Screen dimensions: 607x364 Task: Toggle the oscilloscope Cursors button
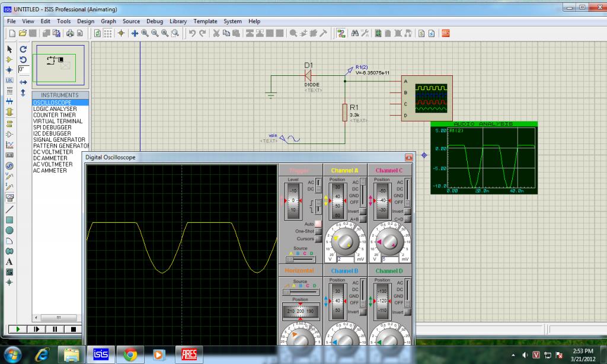point(318,239)
